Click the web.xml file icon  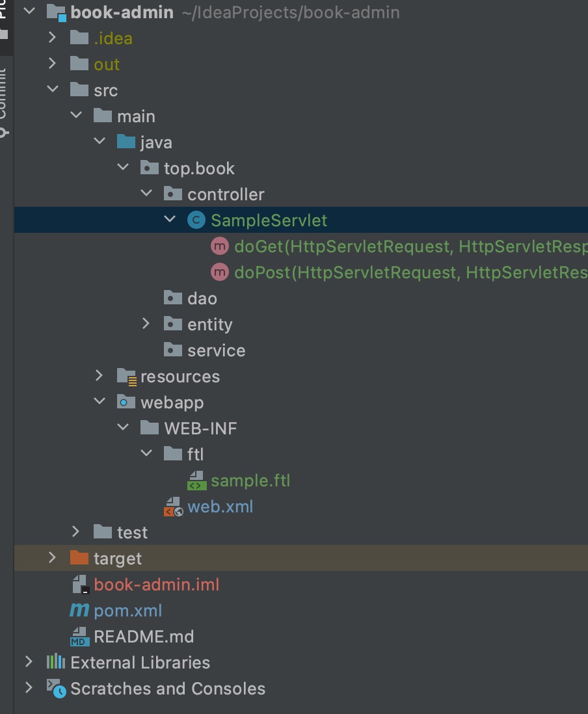click(173, 507)
